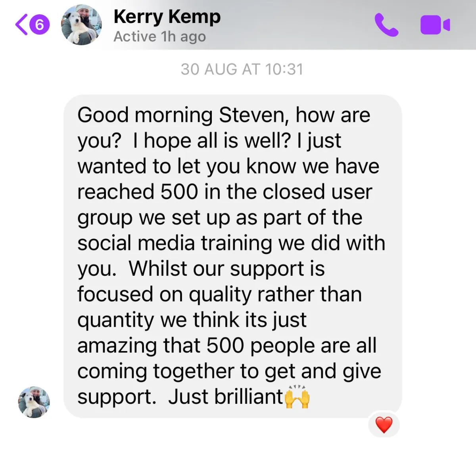The width and height of the screenshot is (476, 455).
Task: Tap the line coming together to get and give
Action: [229, 371]
